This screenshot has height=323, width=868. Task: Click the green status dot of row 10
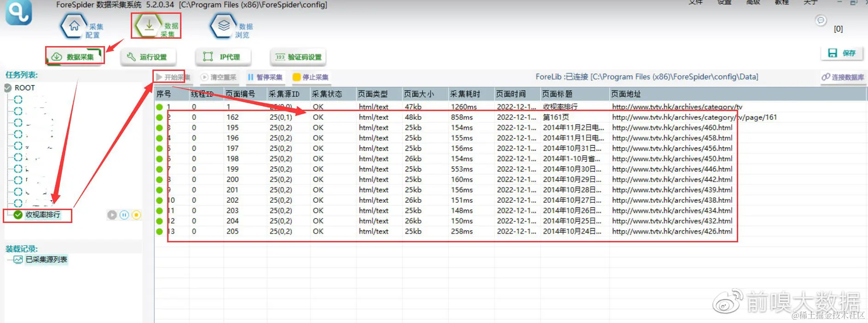tap(160, 200)
